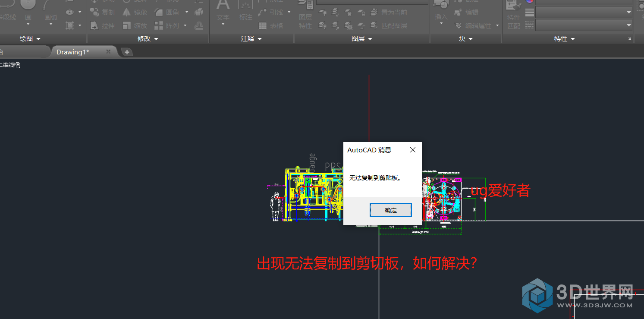Image resolution: width=644 pixels, height=319 pixels.
Task: Open the 圆角 fillet dropdown arrow
Action: tap(187, 13)
